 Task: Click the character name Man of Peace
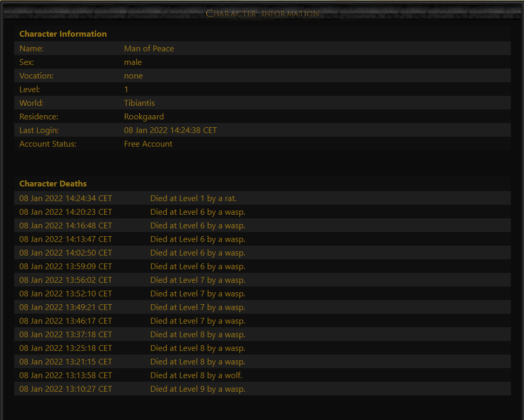(x=149, y=49)
